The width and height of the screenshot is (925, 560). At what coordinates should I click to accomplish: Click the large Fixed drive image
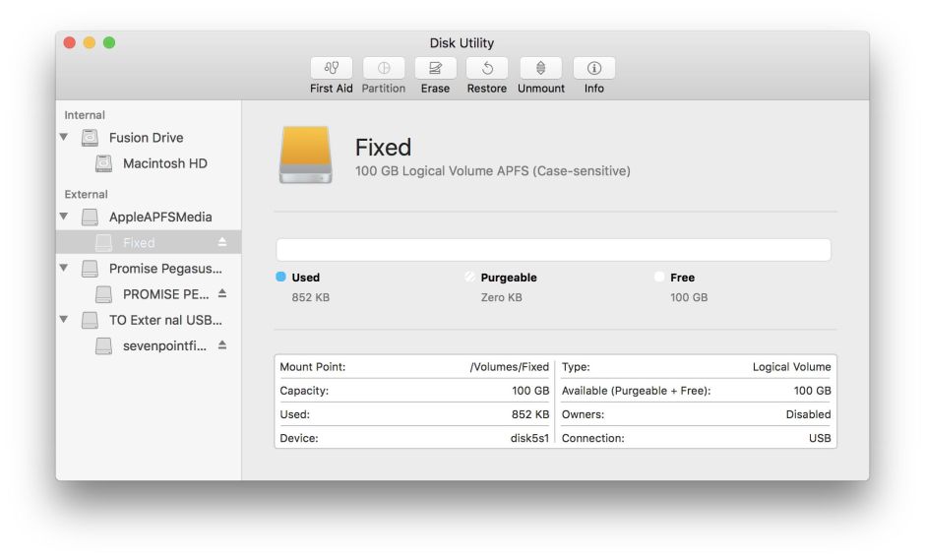click(305, 156)
